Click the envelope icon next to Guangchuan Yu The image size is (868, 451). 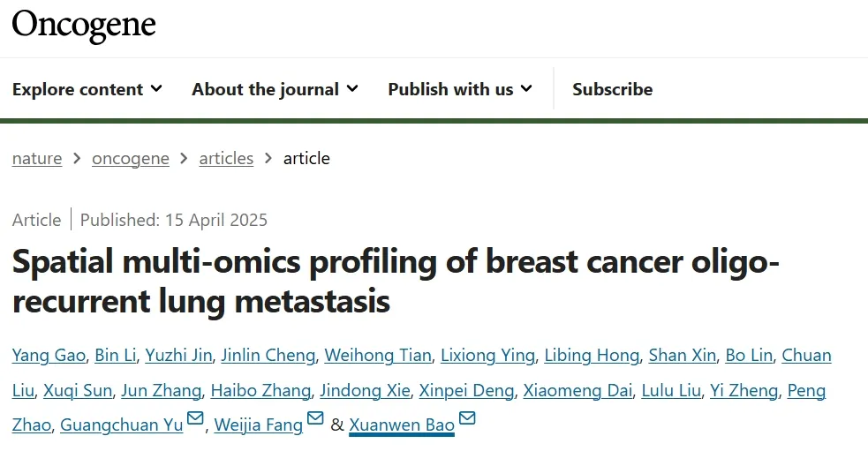point(196,419)
